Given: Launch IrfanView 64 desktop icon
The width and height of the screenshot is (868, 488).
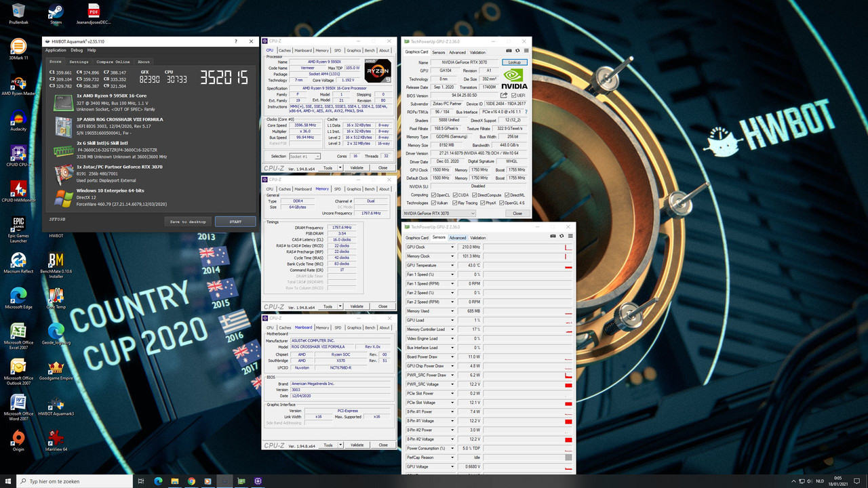Looking at the screenshot, I should tap(56, 441).
